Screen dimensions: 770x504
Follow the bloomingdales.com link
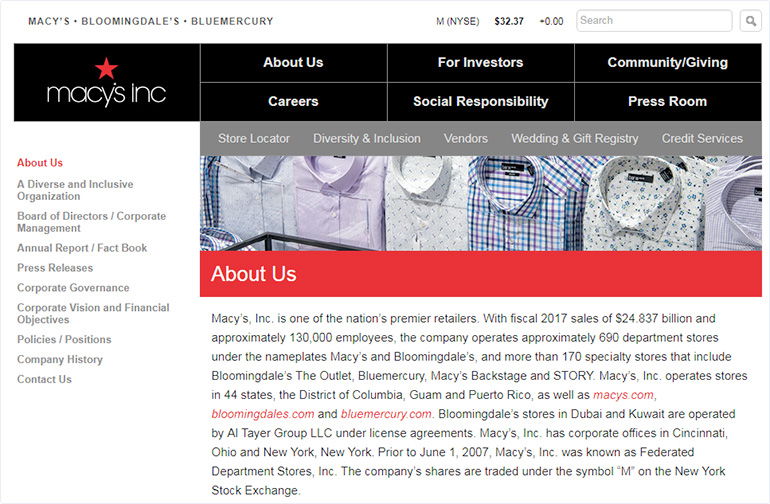[263, 414]
